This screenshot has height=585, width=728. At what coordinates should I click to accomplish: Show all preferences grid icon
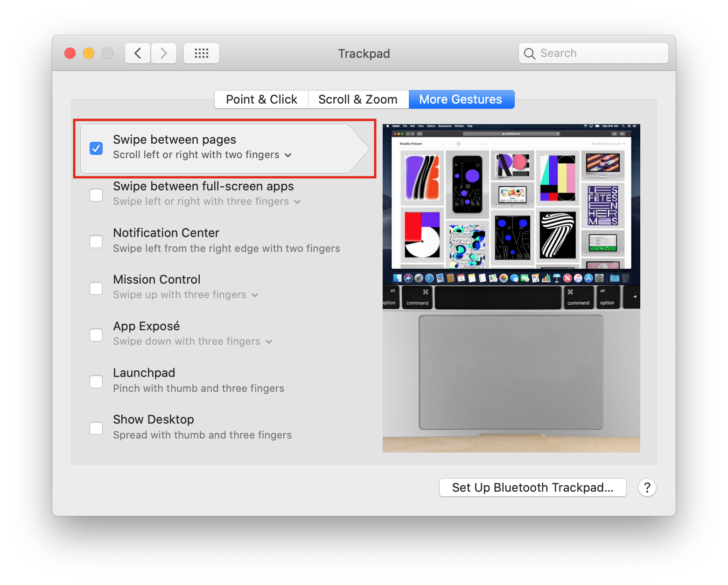(x=202, y=53)
